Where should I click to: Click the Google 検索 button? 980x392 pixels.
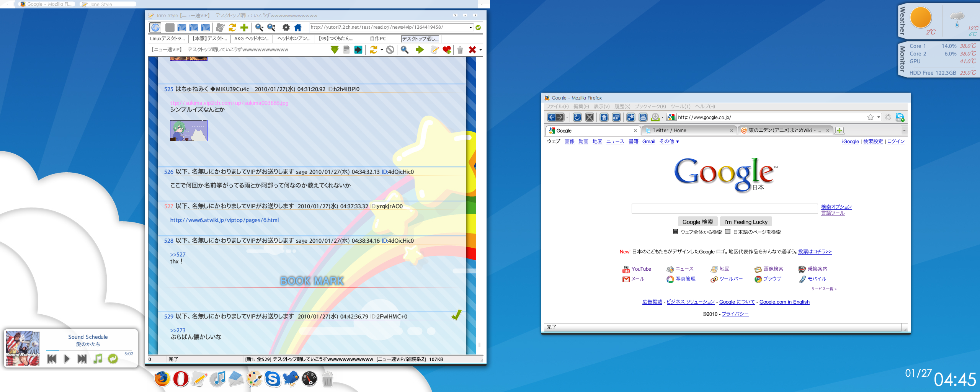point(697,222)
